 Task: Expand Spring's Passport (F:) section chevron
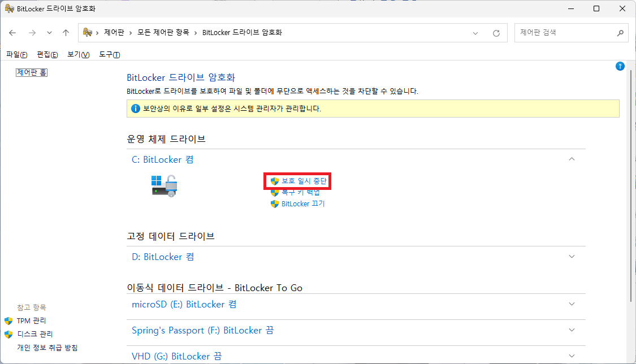click(x=572, y=330)
